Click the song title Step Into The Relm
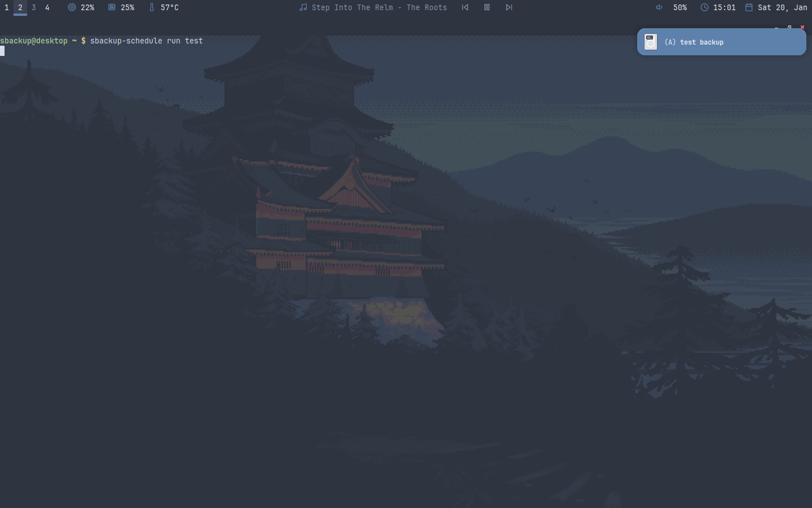 (x=352, y=7)
